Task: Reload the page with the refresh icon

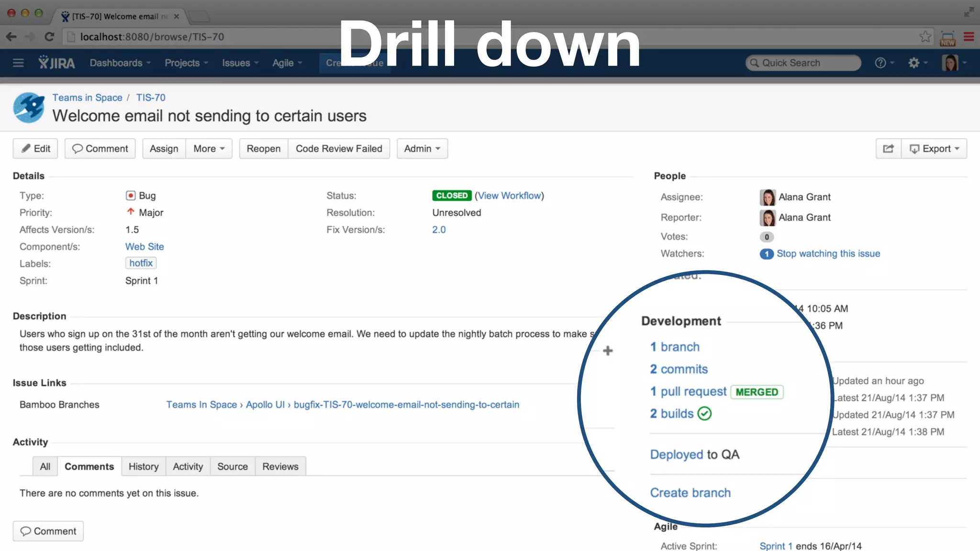Action: coord(49,37)
